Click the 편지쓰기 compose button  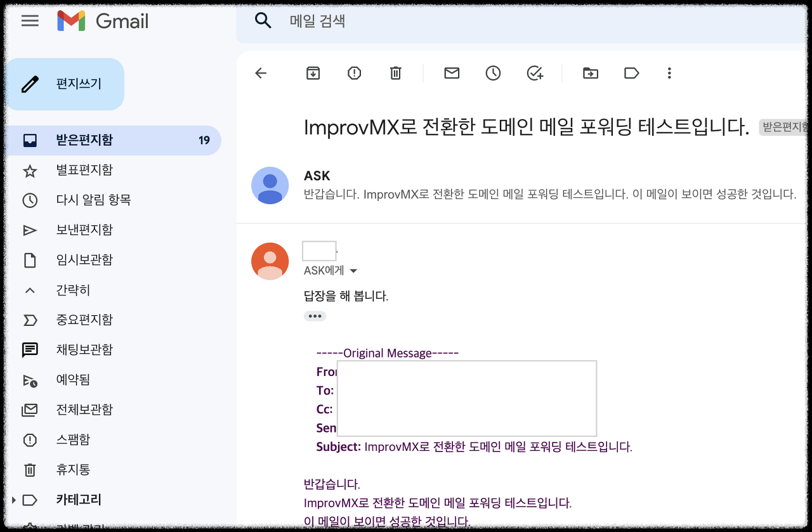point(65,84)
